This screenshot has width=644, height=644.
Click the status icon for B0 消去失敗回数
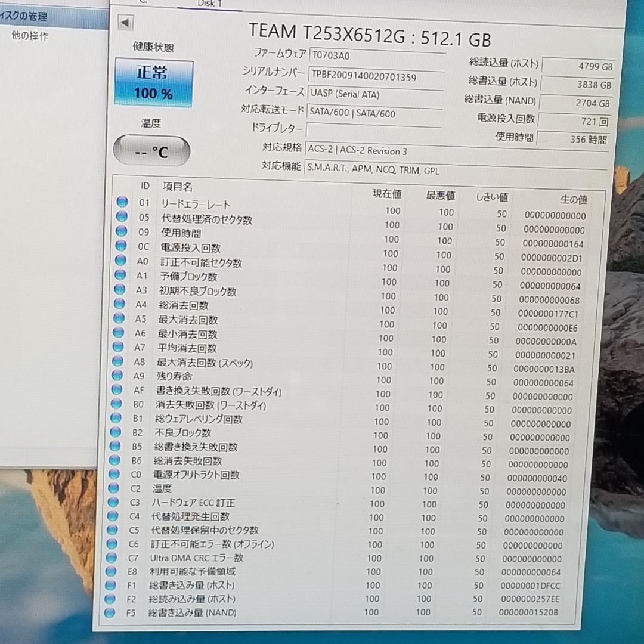pyautogui.click(x=116, y=404)
